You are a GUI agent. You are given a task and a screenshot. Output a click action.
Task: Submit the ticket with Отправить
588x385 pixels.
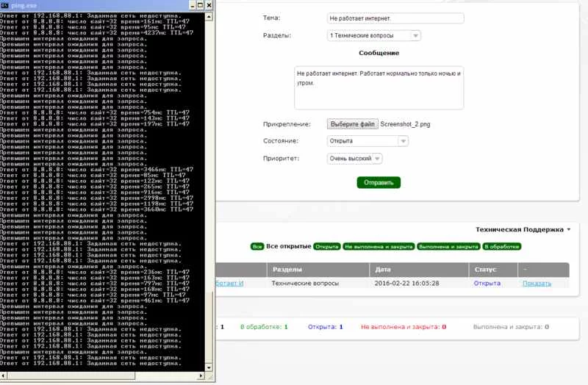(x=379, y=182)
